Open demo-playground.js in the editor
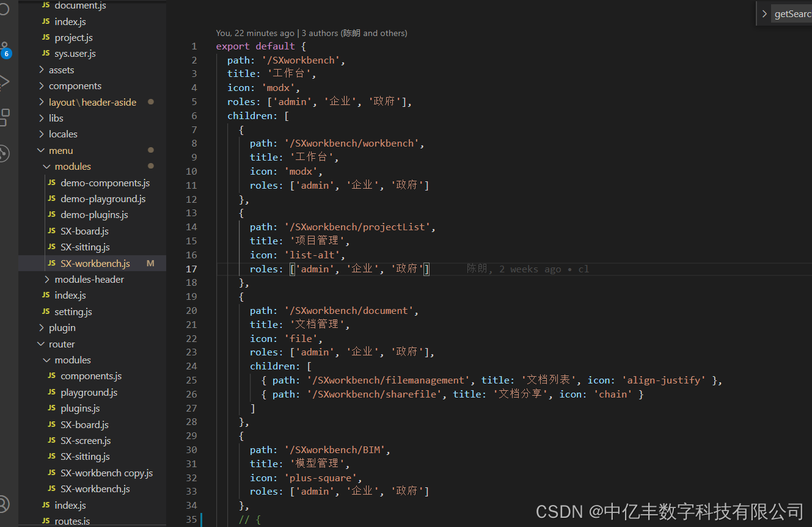 (x=101, y=198)
